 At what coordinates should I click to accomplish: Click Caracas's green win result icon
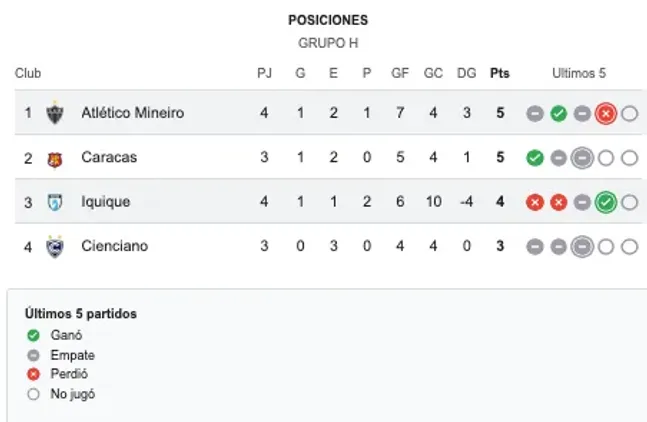tap(535, 158)
